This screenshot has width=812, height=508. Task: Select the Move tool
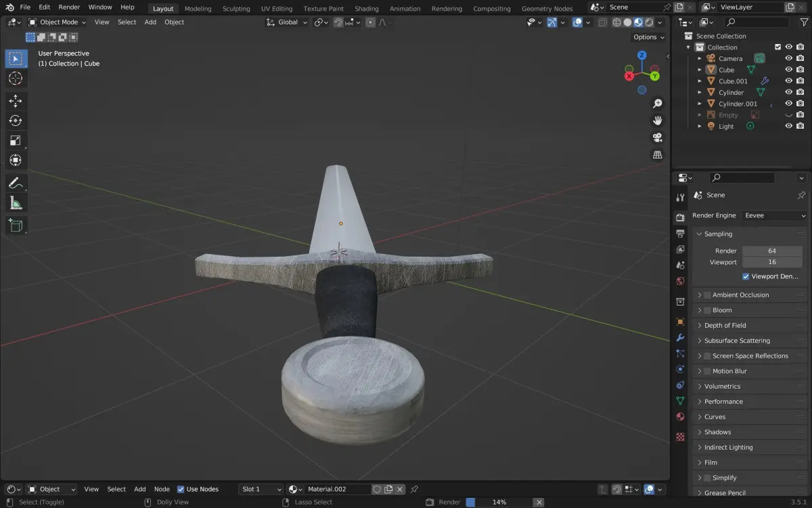(x=16, y=101)
